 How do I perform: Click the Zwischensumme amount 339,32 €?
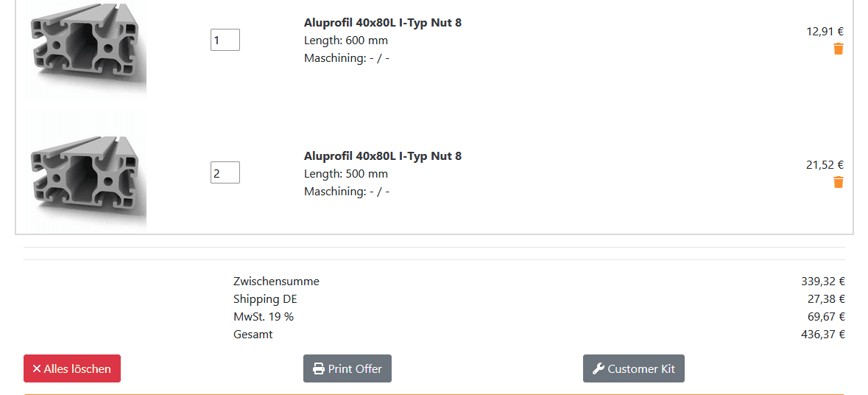point(823,282)
